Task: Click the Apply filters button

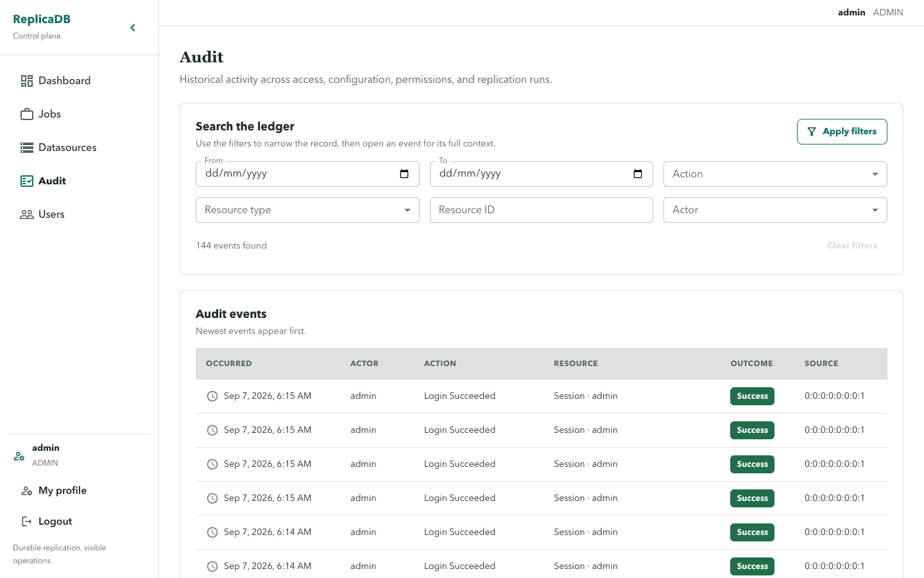Action: [842, 132]
